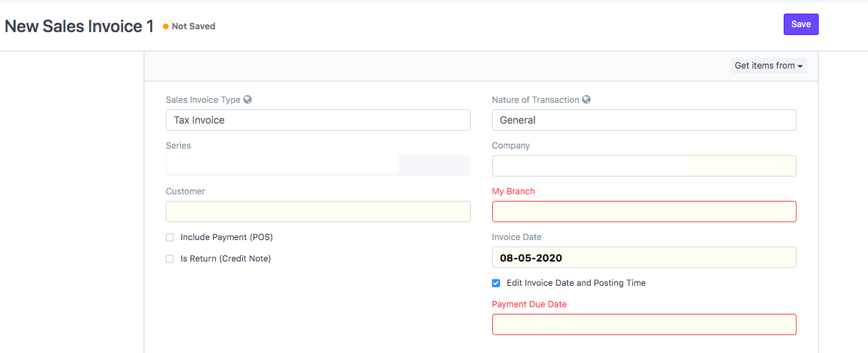The image size is (868, 353).
Task: Open the Invoice Date field showing 08-05-2020
Action: click(x=644, y=257)
